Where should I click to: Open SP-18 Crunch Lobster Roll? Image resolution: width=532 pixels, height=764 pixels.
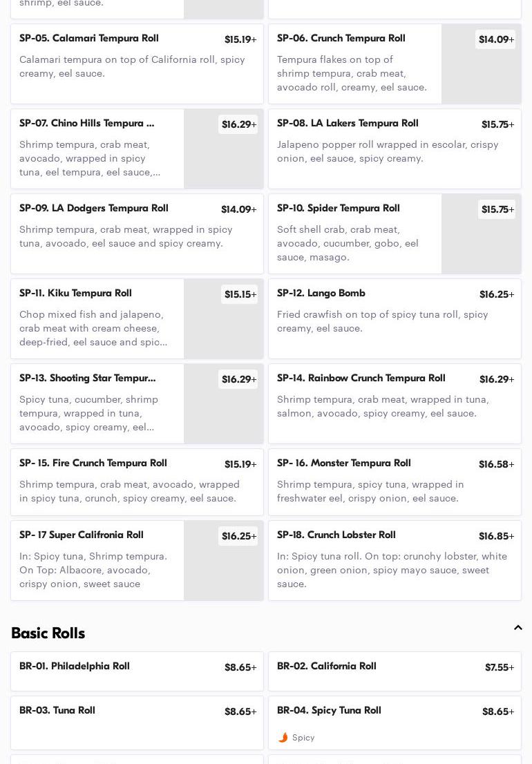click(x=395, y=560)
